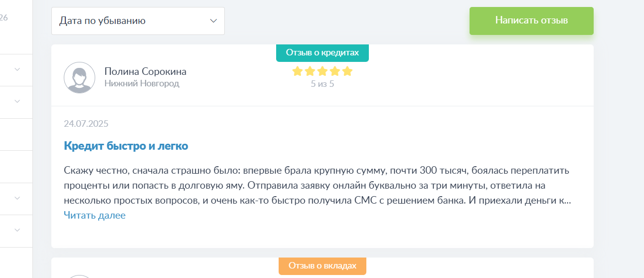Open the review title "Кредит быстро и легко"
Screen dimensions: 644x278
click(x=126, y=146)
